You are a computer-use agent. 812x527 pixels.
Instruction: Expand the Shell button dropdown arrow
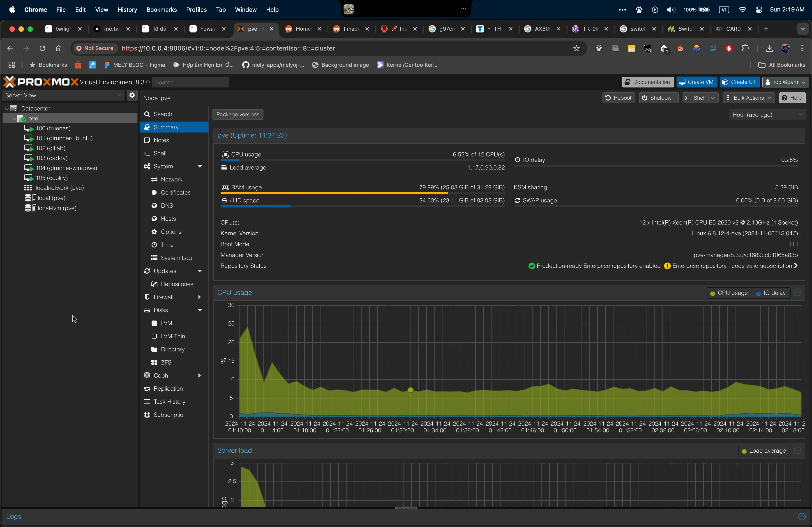click(x=713, y=98)
